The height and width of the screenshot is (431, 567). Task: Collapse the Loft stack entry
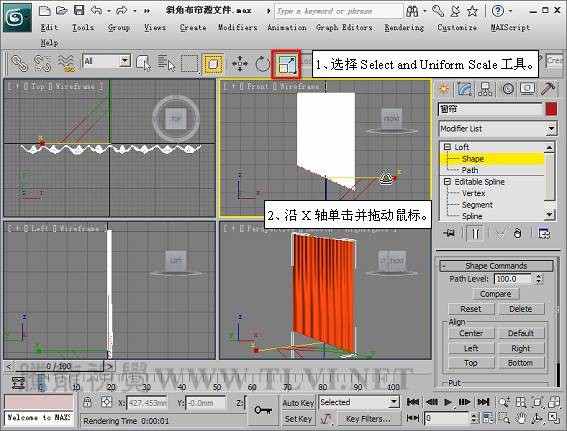click(447, 147)
